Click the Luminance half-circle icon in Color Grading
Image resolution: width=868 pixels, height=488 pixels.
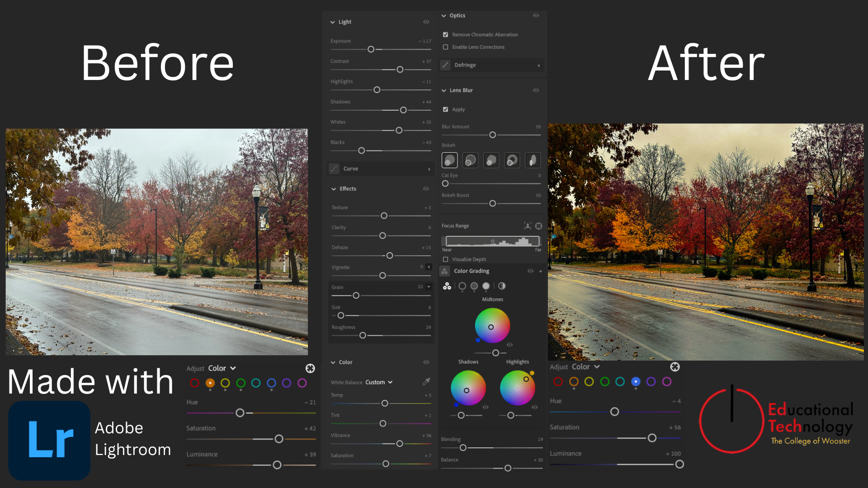pos(502,286)
